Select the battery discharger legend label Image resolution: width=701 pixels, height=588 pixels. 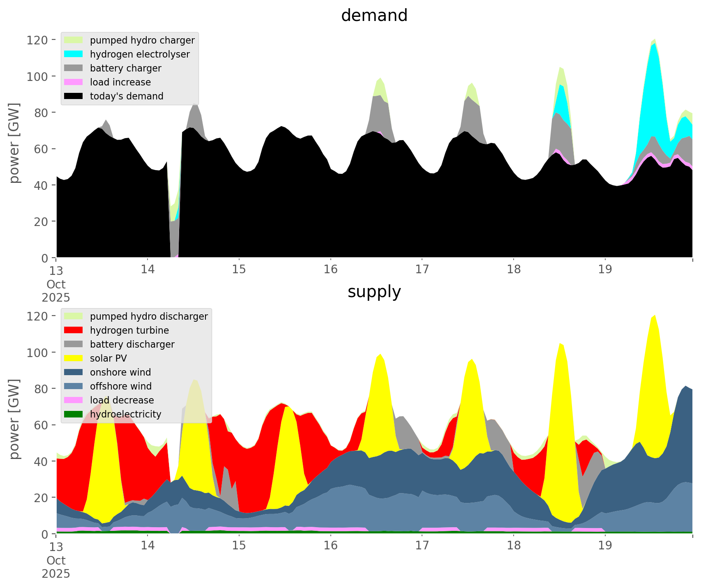(x=132, y=344)
